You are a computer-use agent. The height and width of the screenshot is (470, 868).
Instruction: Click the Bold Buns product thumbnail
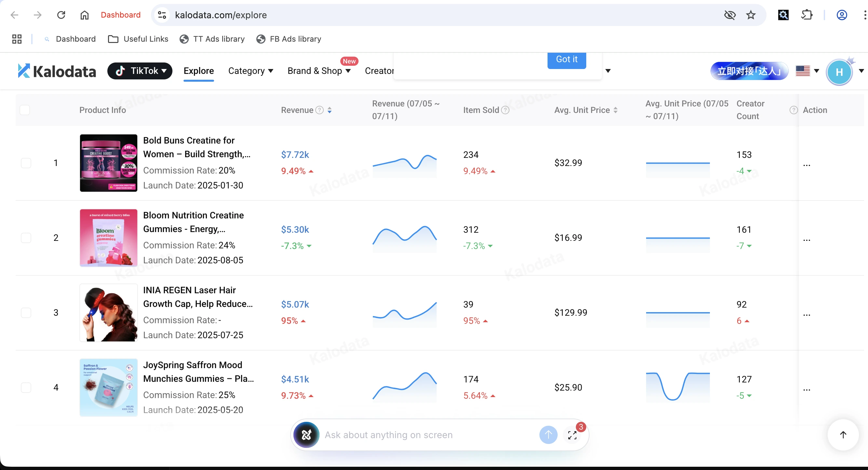click(x=109, y=163)
